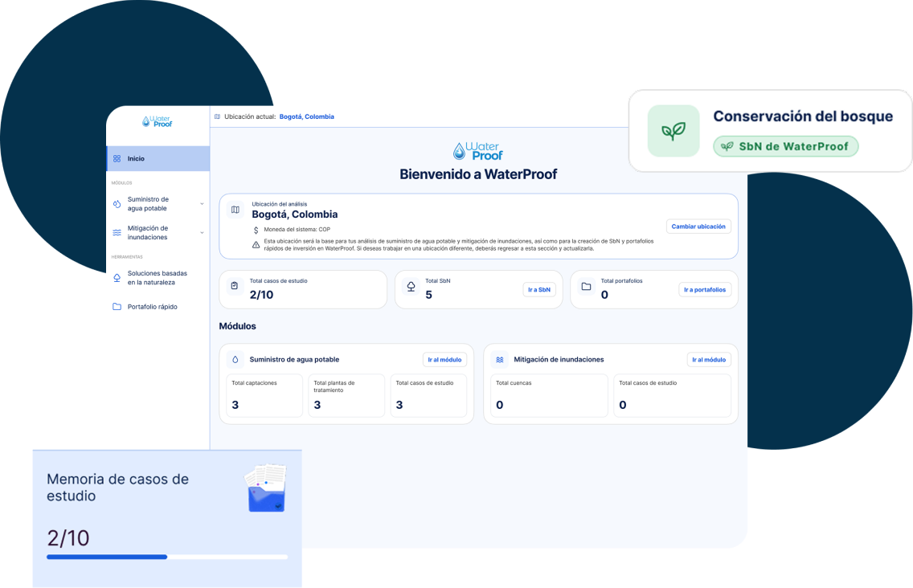
Task: Click the folder illustration in Memoria de casos card
Action: coord(265,488)
